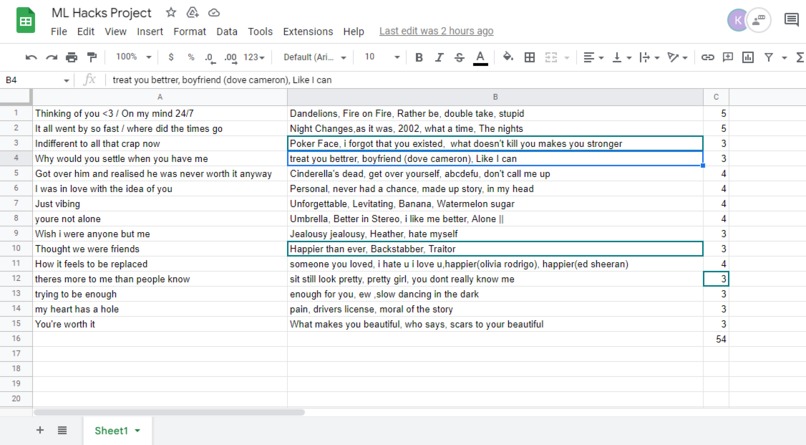
Task: Open the Help menu
Action: coord(353,31)
